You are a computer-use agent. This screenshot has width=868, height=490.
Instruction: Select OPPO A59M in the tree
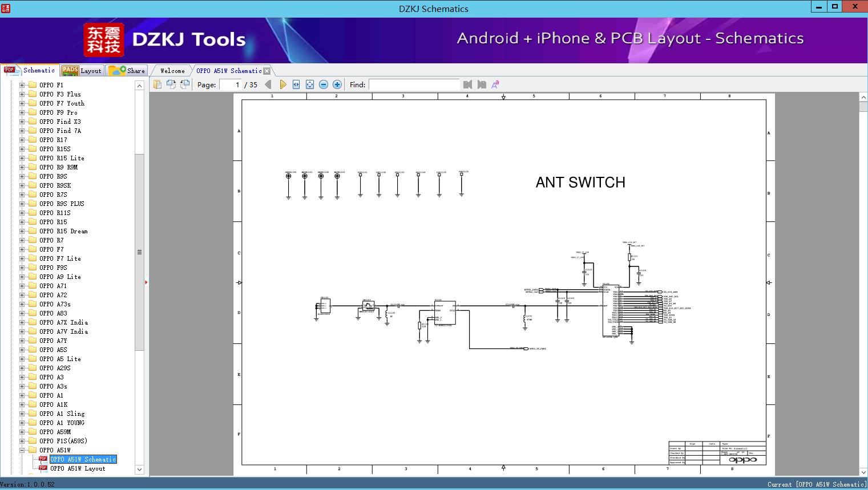(x=55, y=432)
